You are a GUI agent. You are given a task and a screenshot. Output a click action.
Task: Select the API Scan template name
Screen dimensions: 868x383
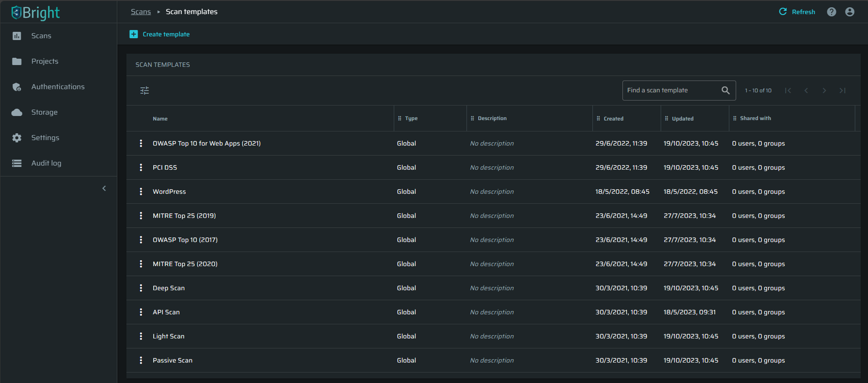[166, 312]
